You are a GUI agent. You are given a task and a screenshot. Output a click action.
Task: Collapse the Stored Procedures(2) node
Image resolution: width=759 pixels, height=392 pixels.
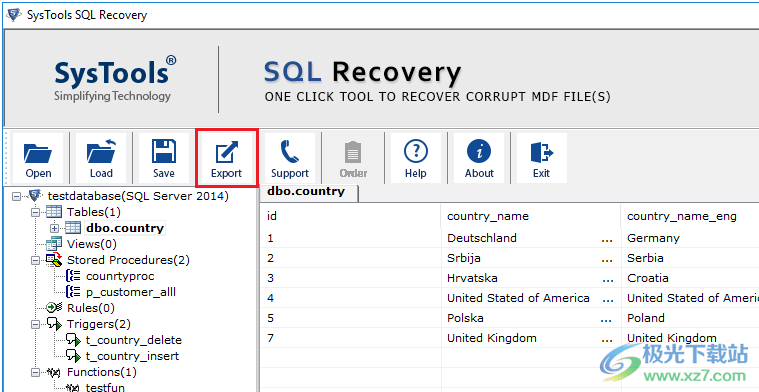pyautogui.click(x=35, y=260)
